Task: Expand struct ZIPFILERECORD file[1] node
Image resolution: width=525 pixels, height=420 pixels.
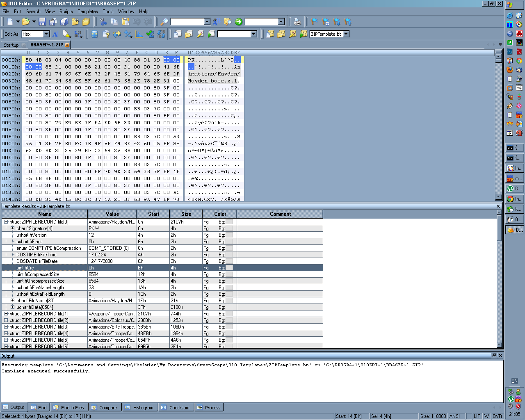Action: click(6, 314)
